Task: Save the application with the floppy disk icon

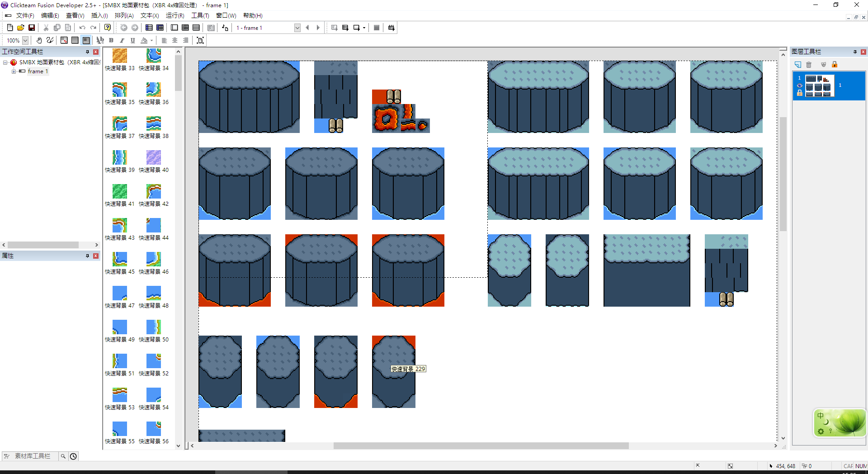Action: pyautogui.click(x=32, y=28)
